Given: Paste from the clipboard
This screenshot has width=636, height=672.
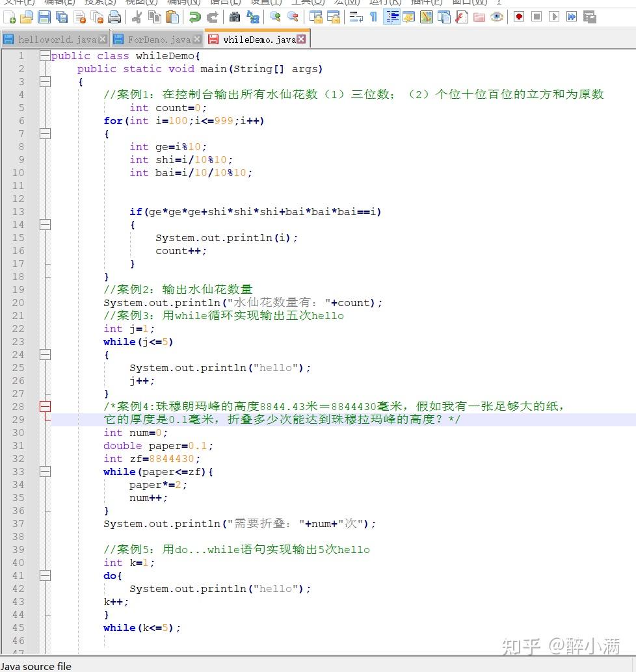Looking at the screenshot, I should point(171,18).
